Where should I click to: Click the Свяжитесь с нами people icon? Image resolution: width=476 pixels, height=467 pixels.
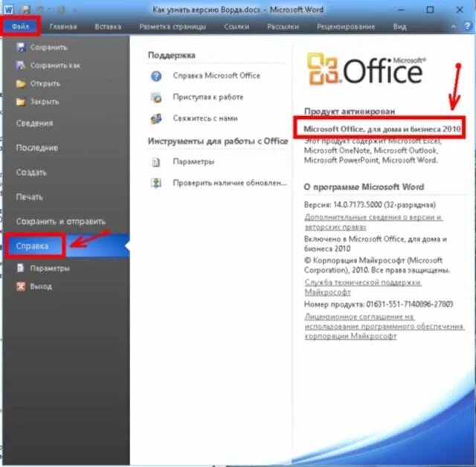(156, 119)
